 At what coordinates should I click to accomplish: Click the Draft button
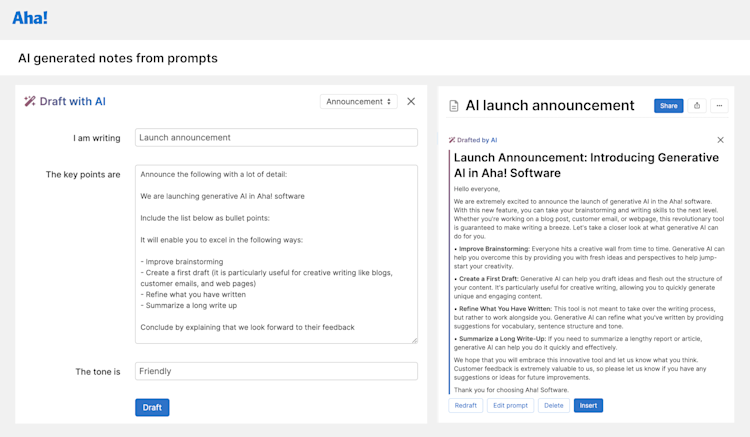152,407
